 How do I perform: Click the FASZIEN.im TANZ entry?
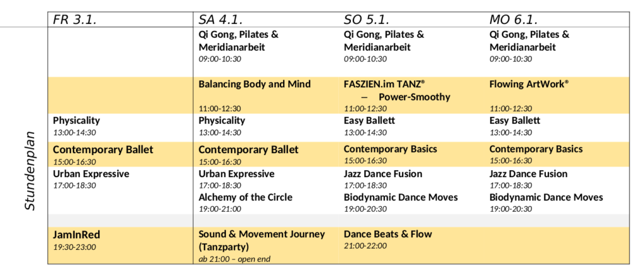[384, 84]
